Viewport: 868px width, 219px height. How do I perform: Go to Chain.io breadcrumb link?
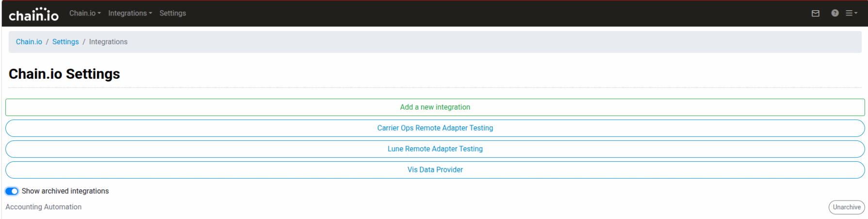[29, 42]
